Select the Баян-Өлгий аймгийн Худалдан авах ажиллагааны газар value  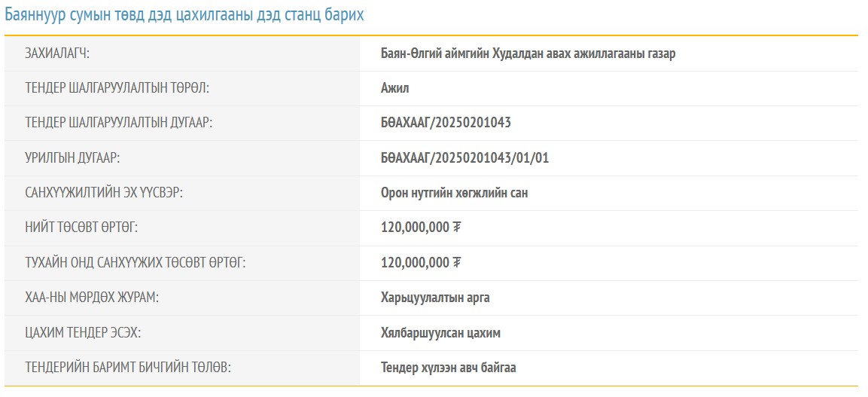click(528, 54)
